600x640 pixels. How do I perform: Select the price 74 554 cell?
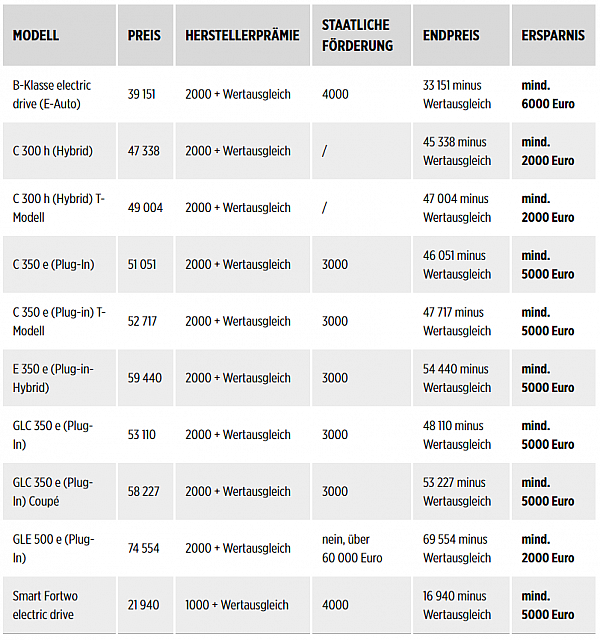(144, 548)
